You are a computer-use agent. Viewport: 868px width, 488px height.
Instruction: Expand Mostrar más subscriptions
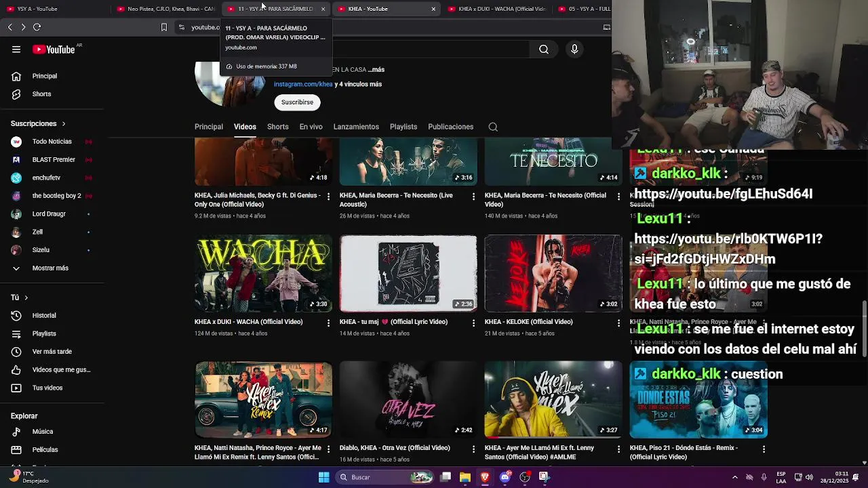(52, 268)
